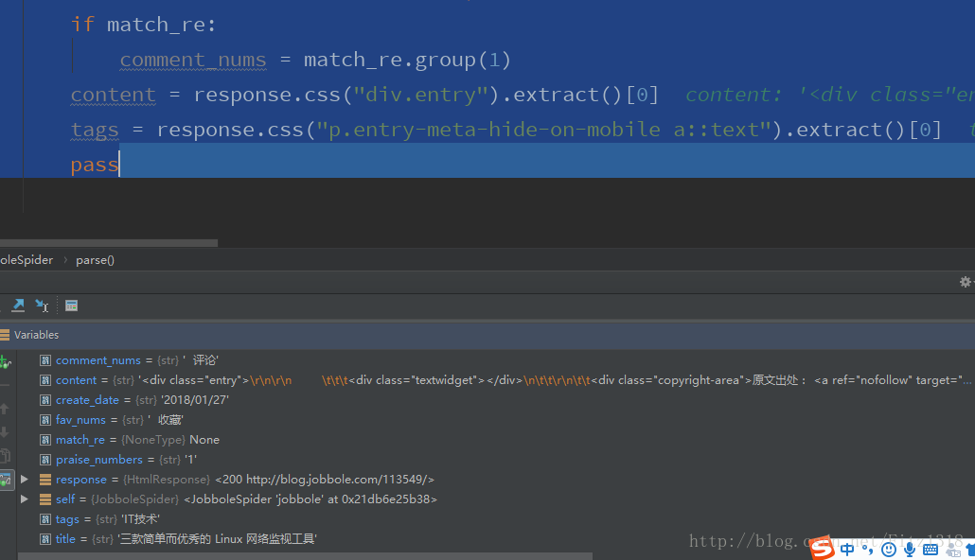Click the Sogou input method S logo
975x560 pixels.
pyautogui.click(x=822, y=548)
